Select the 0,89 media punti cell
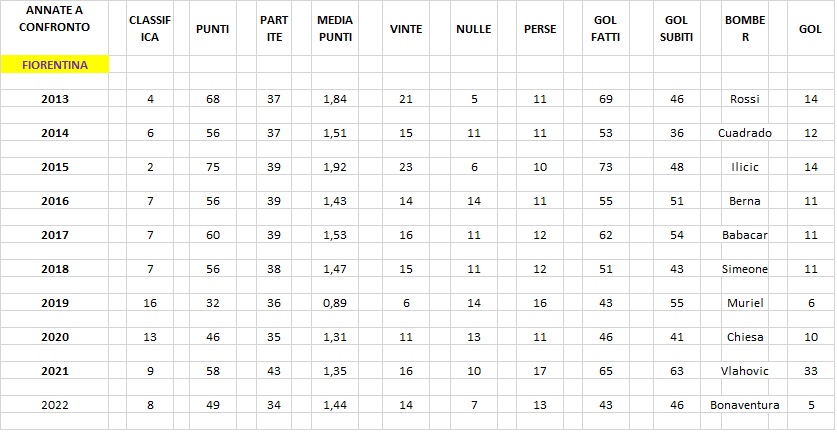This screenshot has width=837, height=432. (x=335, y=303)
